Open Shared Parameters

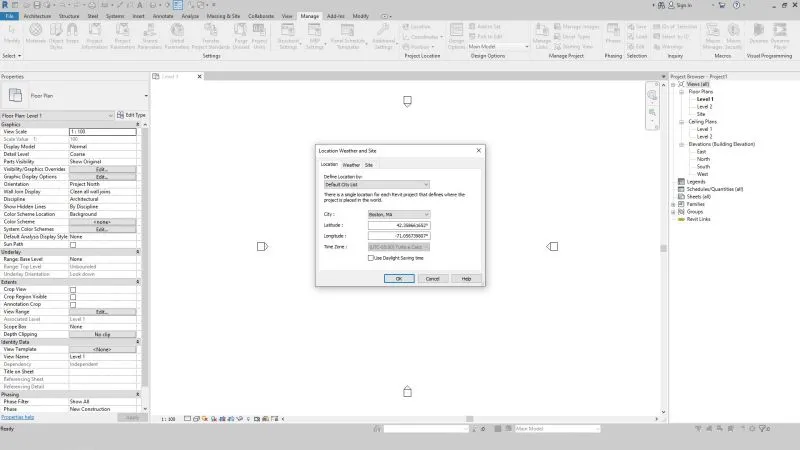150,36
